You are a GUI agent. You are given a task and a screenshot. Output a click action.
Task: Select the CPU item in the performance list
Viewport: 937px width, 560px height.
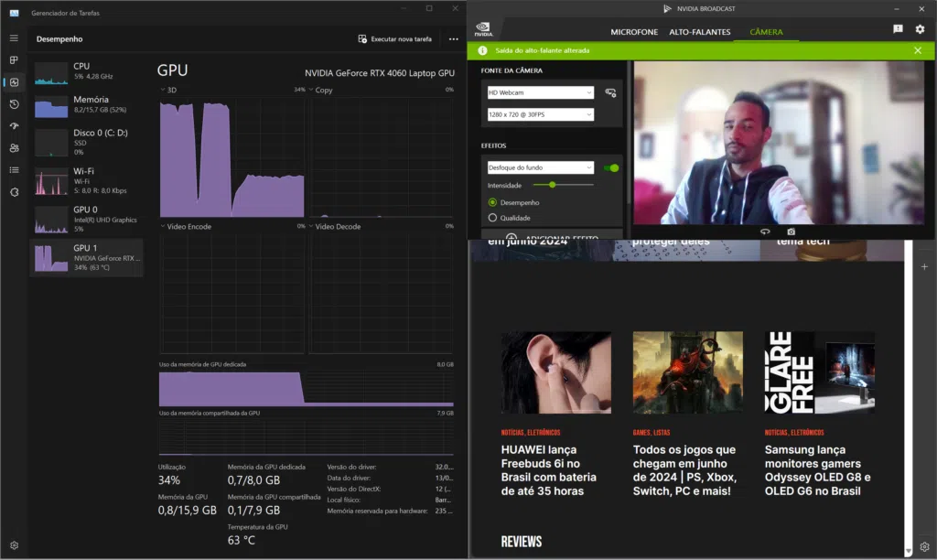[87, 71]
